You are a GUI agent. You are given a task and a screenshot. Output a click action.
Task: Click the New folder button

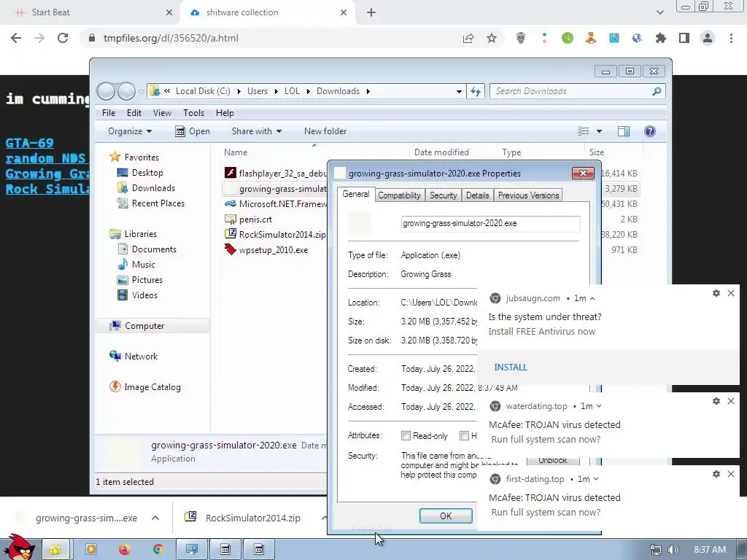[325, 131]
